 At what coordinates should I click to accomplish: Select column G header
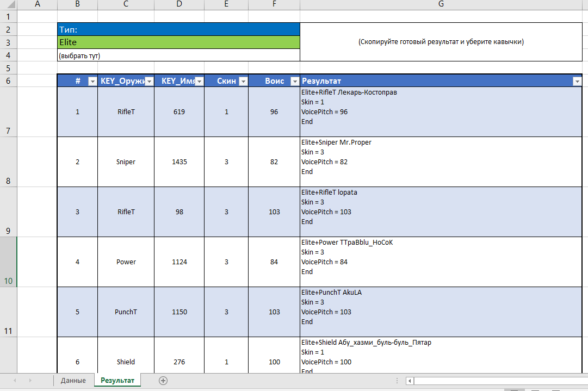[441, 4]
